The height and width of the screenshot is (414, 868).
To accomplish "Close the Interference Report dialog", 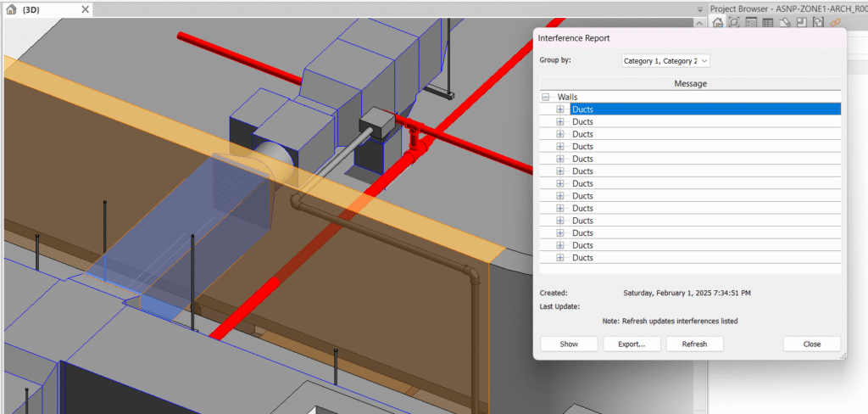I will pyautogui.click(x=811, y=344).
